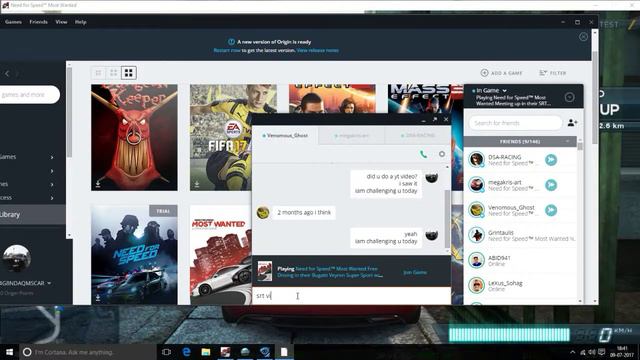Dismiss the Origin update notification banner

coord(583,37)
